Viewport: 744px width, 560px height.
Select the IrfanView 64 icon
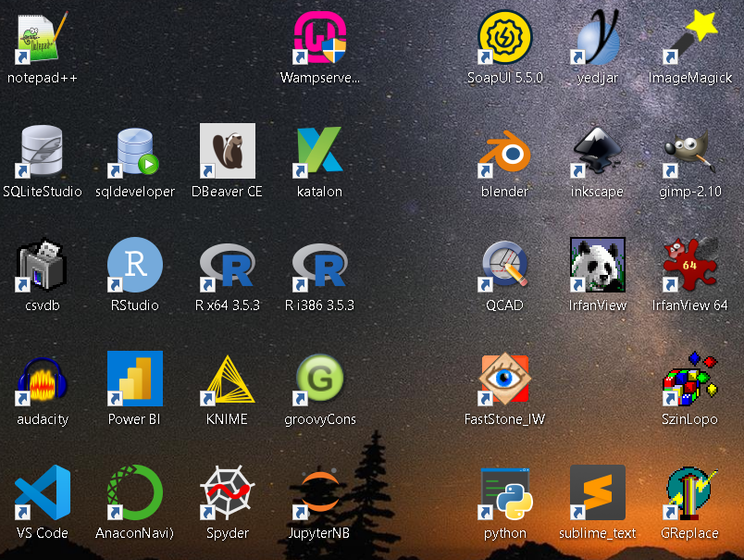click(690, 265)
